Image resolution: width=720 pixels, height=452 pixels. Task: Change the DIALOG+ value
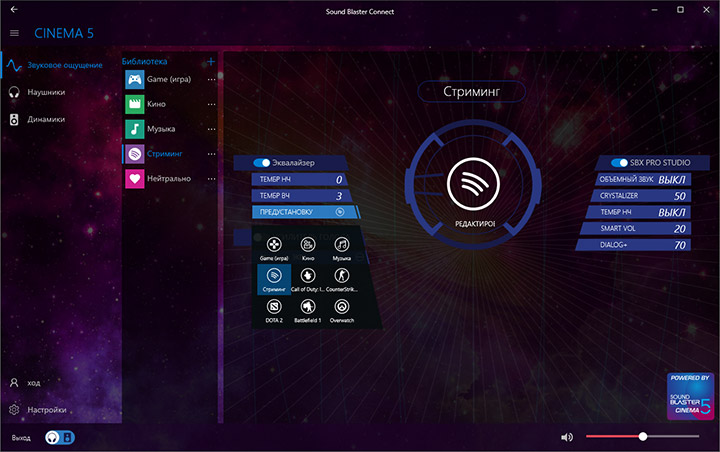coord(633,245)
